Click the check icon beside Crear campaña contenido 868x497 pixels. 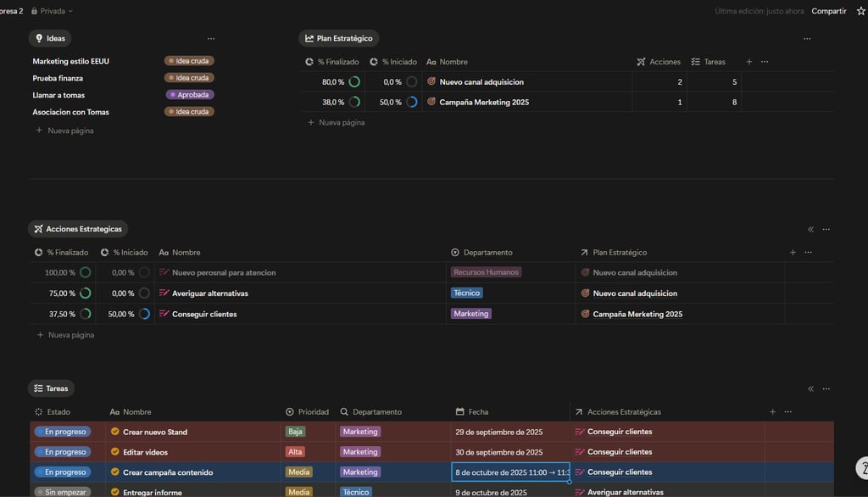coord(115,472)
